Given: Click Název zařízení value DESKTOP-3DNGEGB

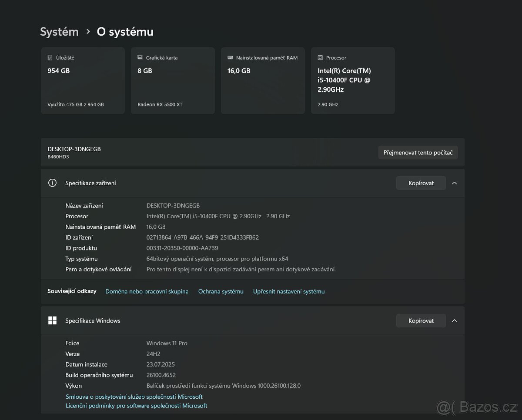Looking at the screenshot, I should 173,206.
